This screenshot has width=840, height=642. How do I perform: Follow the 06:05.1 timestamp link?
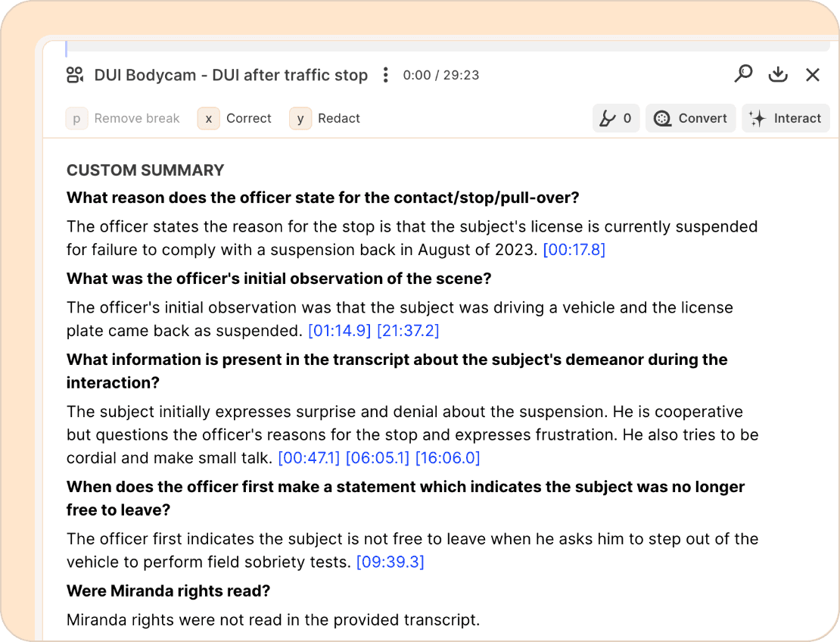pyautogui.click(x=377, y=457)
